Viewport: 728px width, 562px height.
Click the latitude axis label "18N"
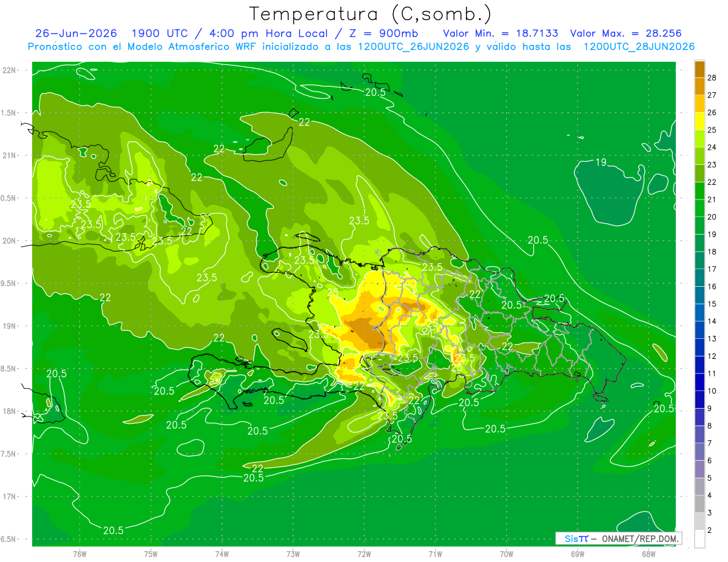pos(10,411)
